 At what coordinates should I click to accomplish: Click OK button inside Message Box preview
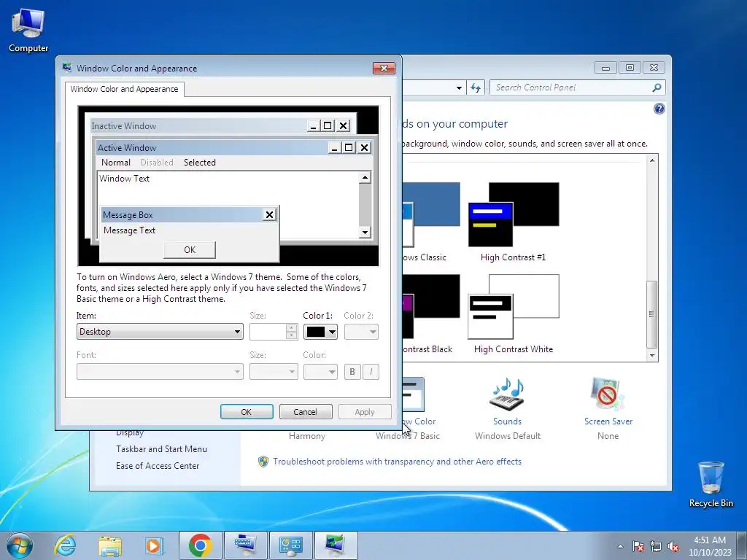tap(190, 249)
